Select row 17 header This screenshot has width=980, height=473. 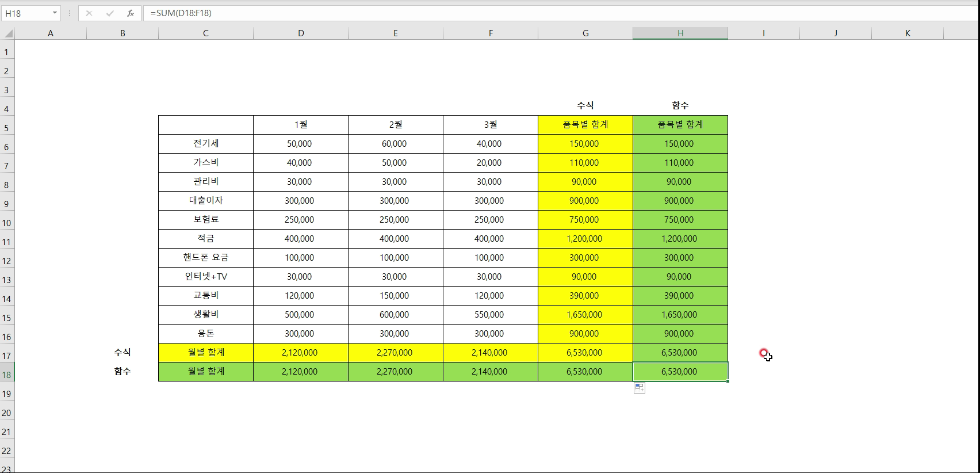(x=7, y=353)
